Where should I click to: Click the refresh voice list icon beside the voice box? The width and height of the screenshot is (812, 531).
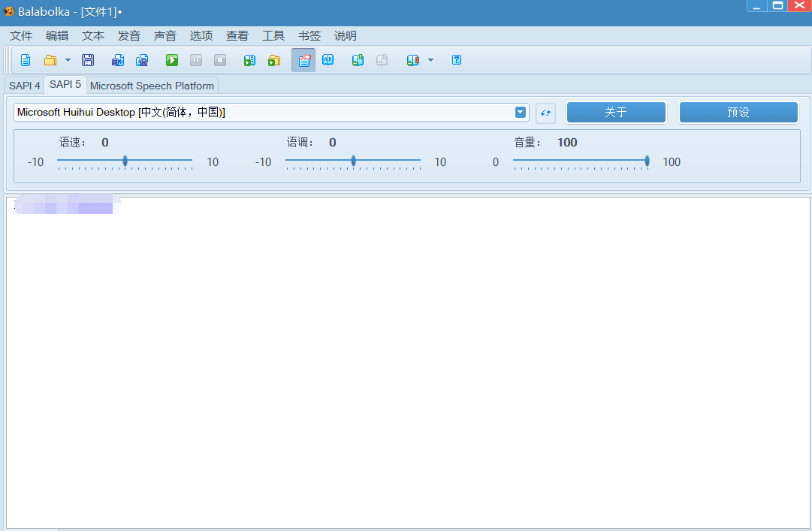click(x=546, y=113)
